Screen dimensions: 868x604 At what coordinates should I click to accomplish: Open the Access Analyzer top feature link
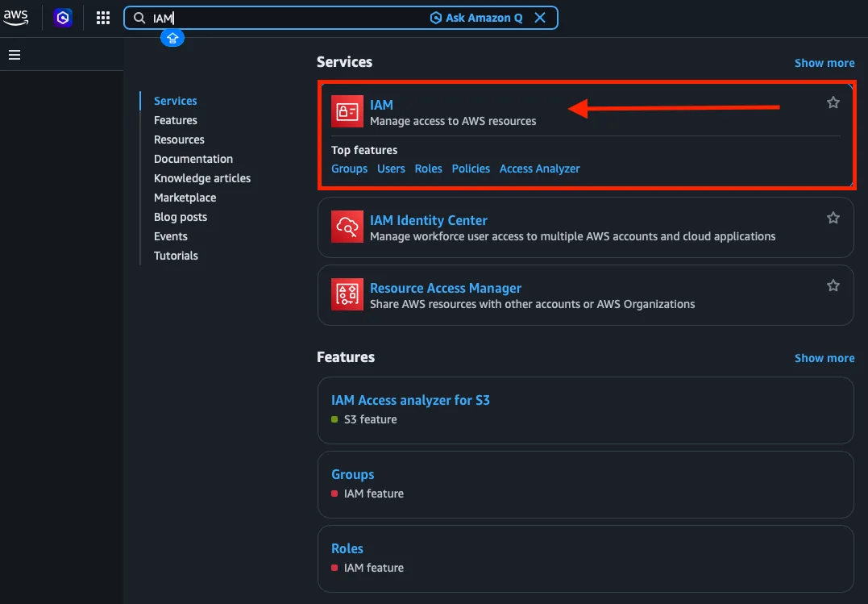tap(539, 169)
